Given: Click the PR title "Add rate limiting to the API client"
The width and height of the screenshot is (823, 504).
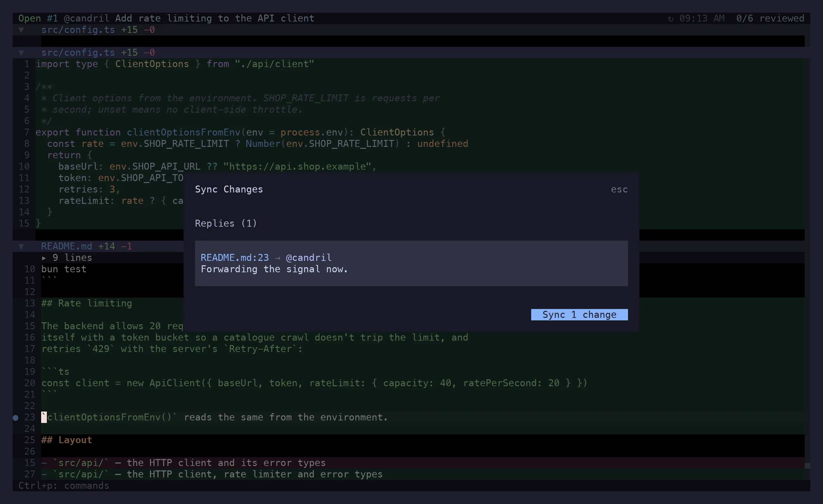Looking at the screenshot, I should (x=214, y=18).
